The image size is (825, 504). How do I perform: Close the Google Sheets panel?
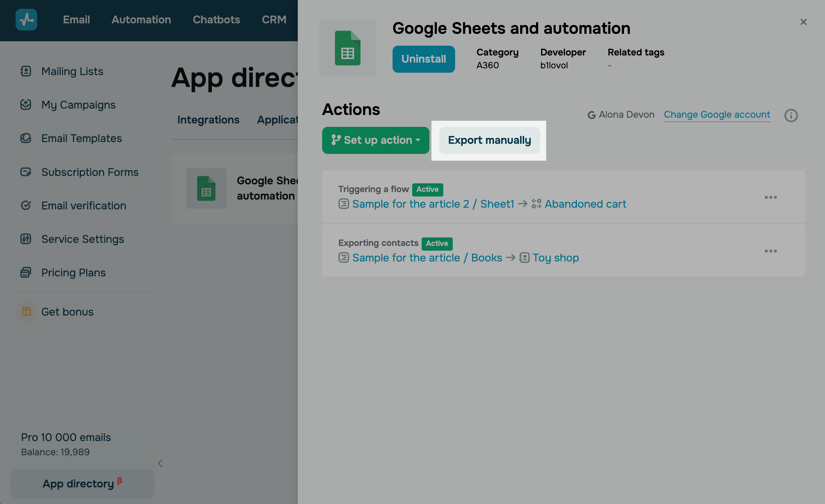[x=803, y=22]
